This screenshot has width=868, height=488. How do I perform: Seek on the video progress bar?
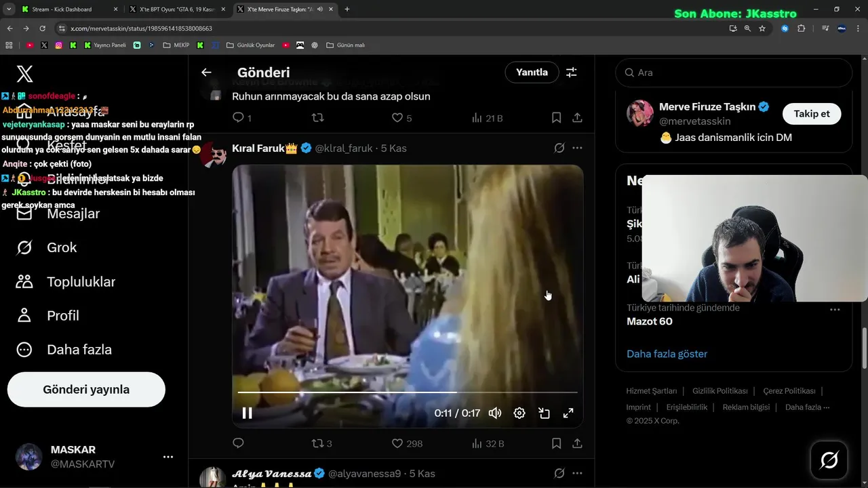tap(408, 392)
